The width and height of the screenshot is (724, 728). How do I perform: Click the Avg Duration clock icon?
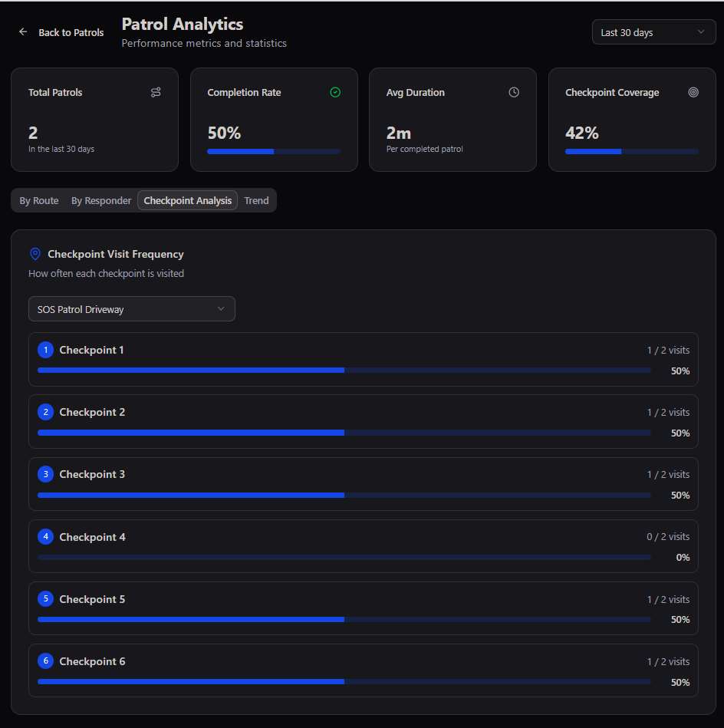point(514,92)
